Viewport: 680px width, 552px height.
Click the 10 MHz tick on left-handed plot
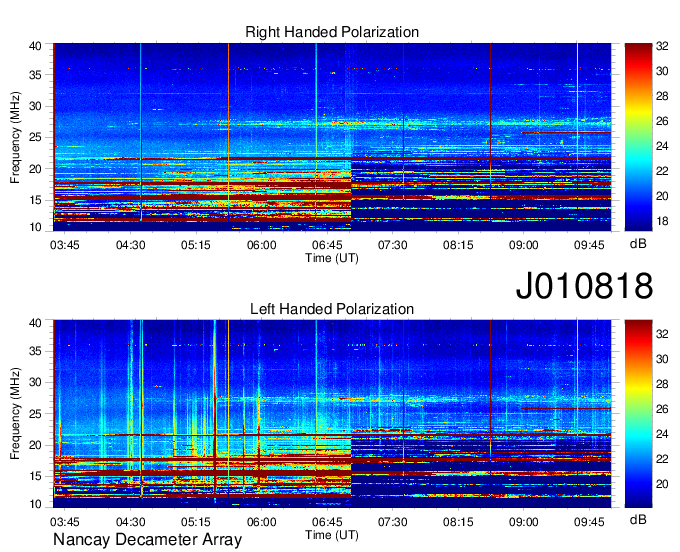point(35,504)
